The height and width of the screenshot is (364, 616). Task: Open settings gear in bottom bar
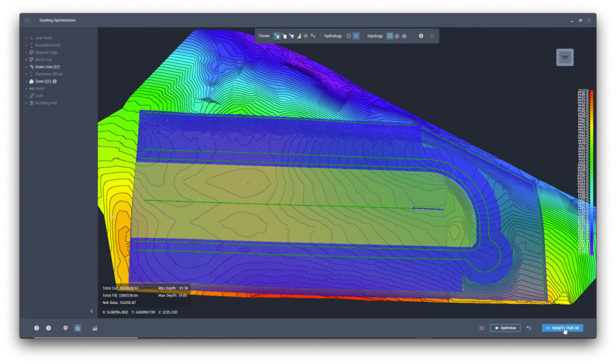click(x=66, y=328)
